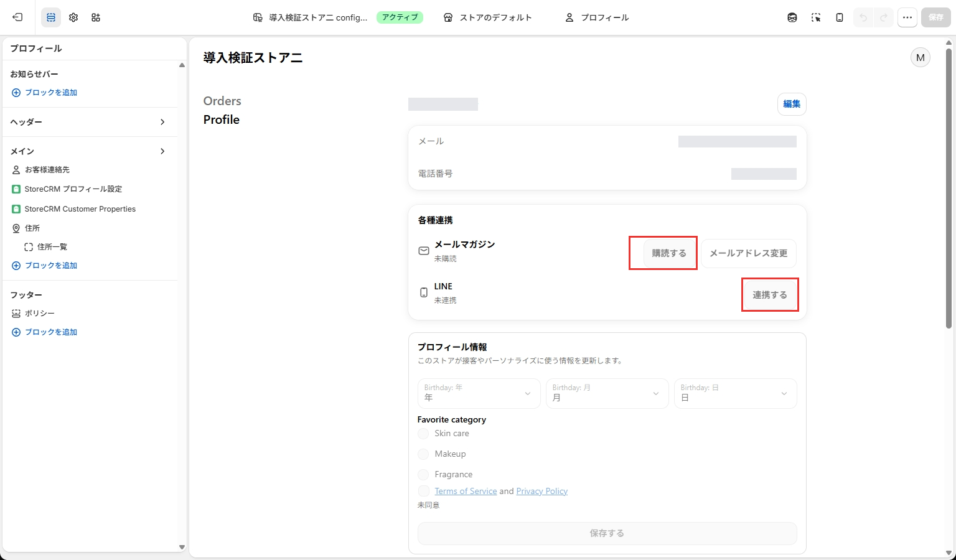Image resolution: width=956 pixels, height=560 pixels.
Task: Click the StoreCRM プロフィール設定 app icon
Action: pos(16,189)
